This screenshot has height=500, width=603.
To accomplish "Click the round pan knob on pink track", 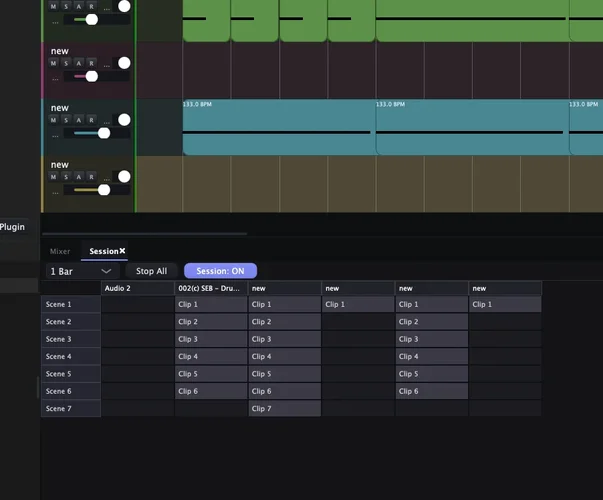I will 124,63.
